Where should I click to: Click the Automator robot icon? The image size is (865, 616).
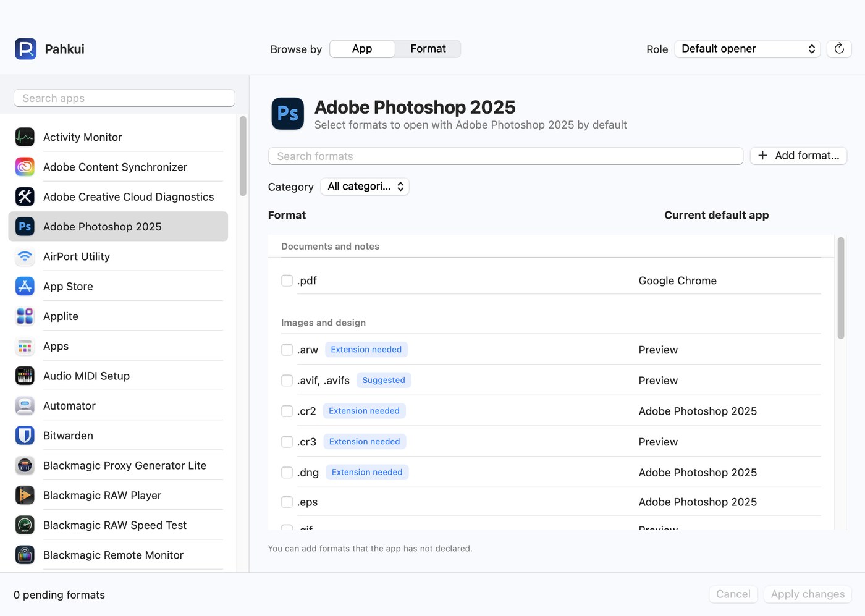pos(25,406)
